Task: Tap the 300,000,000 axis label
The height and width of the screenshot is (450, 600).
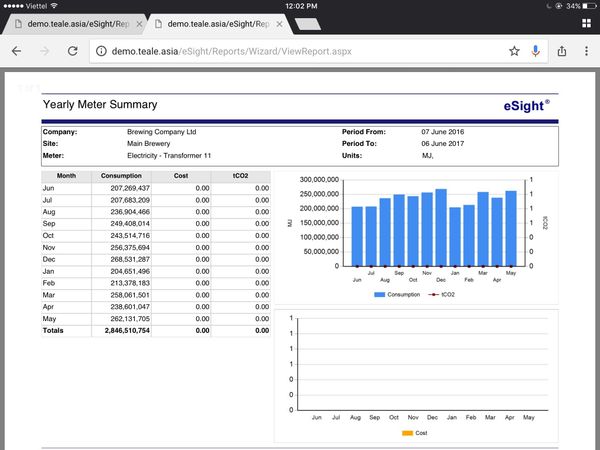Action: (319, 179)
